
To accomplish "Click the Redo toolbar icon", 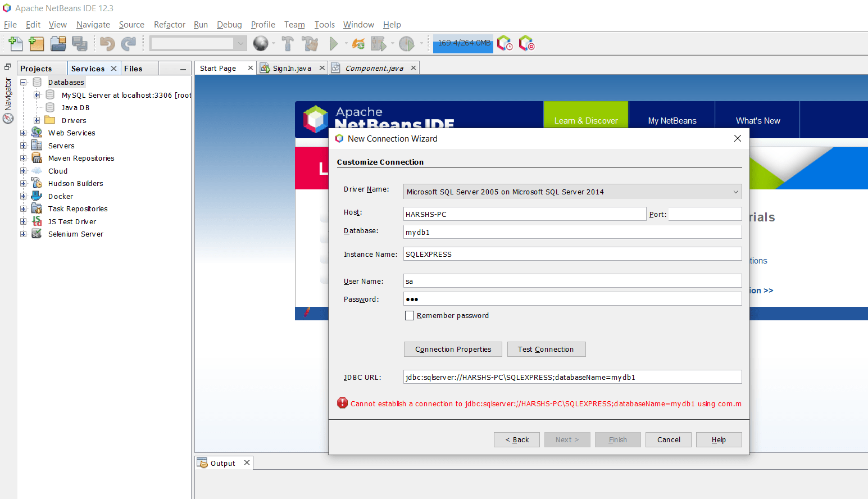I will pyautogui.click(x=129, y=43).
